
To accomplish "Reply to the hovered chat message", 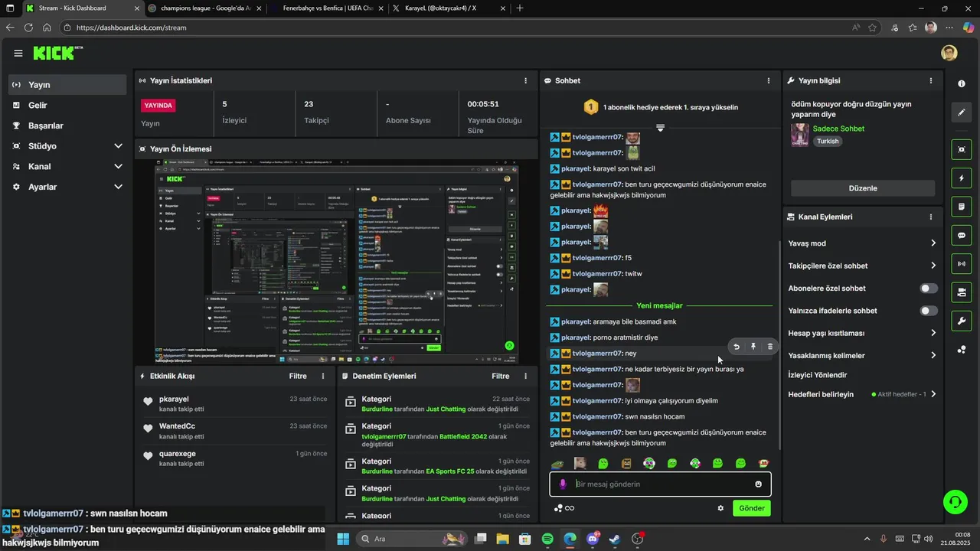I will [737, 347].
